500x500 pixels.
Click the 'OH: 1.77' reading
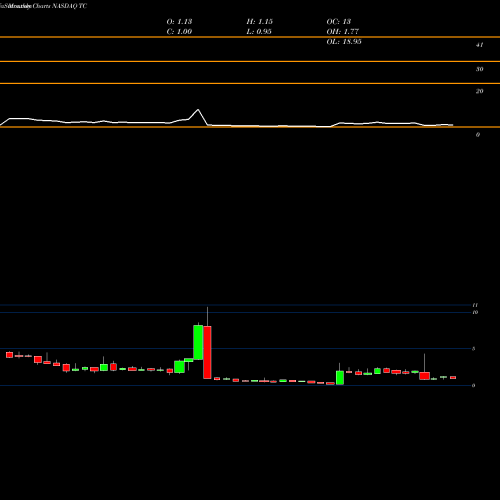pyautogui.click(x=343, y=32)
